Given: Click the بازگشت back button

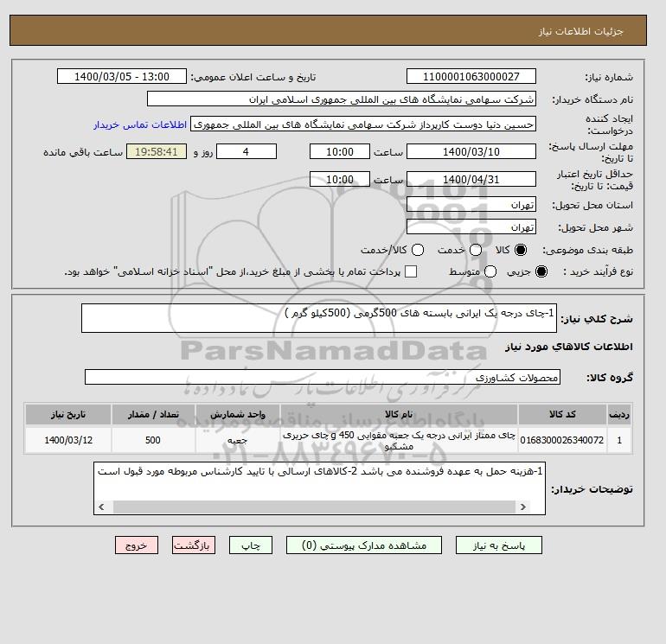Looking at the screenshot, I should coord(194,545).
